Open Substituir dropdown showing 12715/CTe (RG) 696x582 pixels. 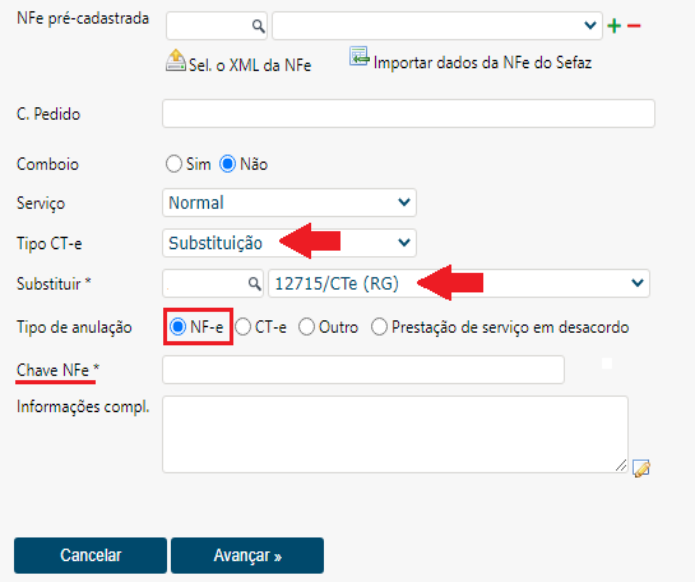(x=459, y=283)
